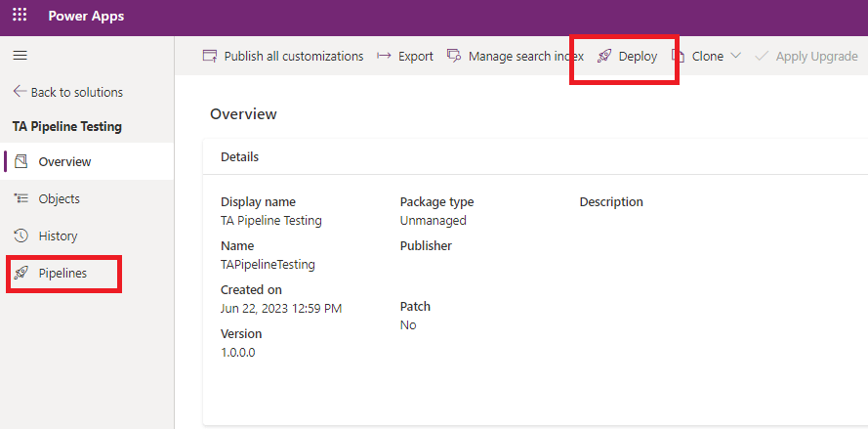Click the Pipelines rocket icon

[21, 274]
